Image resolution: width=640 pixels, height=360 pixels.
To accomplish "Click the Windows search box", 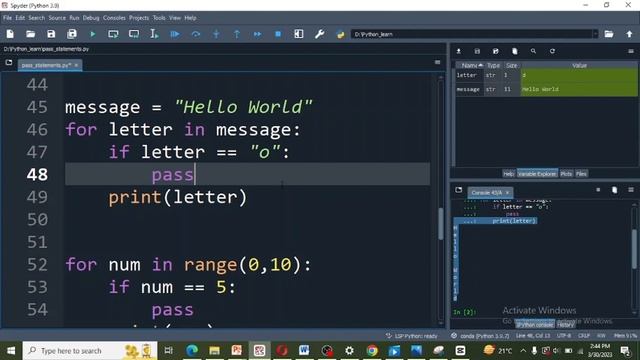I will tap(90, 351).
